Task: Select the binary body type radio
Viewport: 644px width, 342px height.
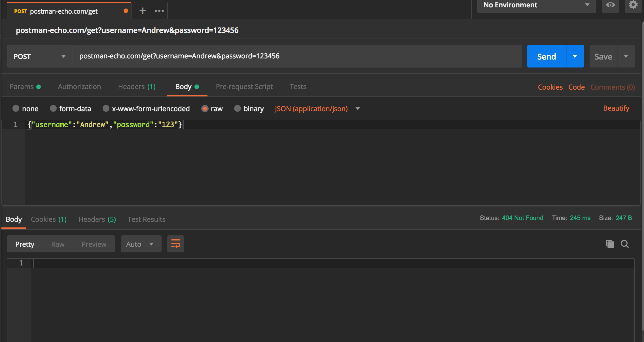Action: 238,108
